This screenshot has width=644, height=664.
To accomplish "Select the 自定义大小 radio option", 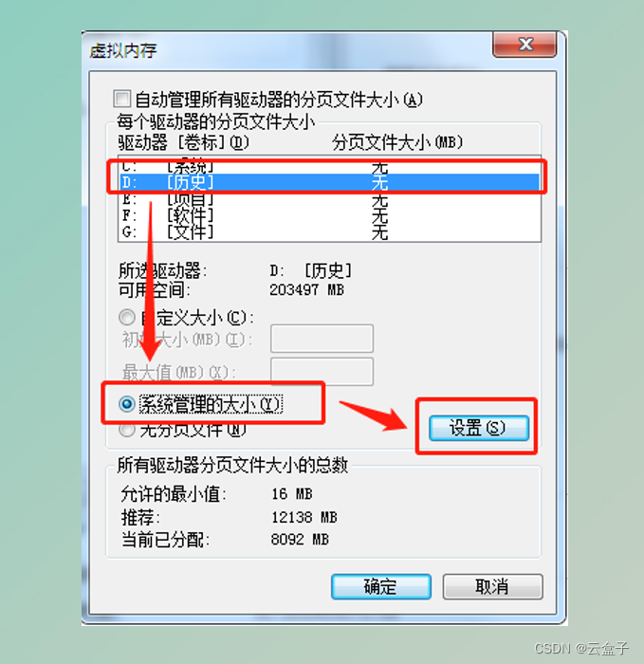I will (127, 317).
